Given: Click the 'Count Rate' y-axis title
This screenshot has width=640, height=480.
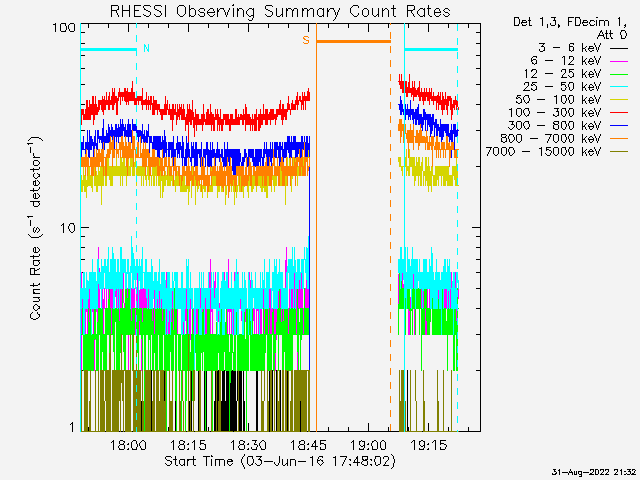Looking at the screenshot, I should [35, 228].
